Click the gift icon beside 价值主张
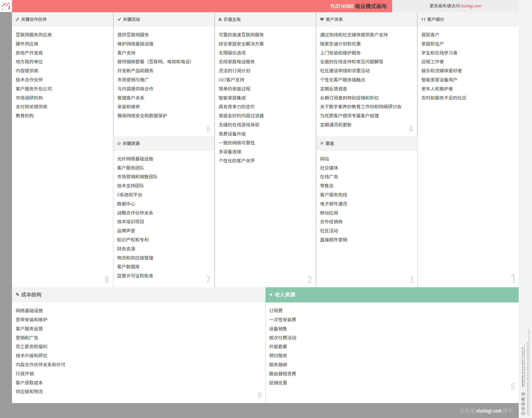 pos(220,19)
